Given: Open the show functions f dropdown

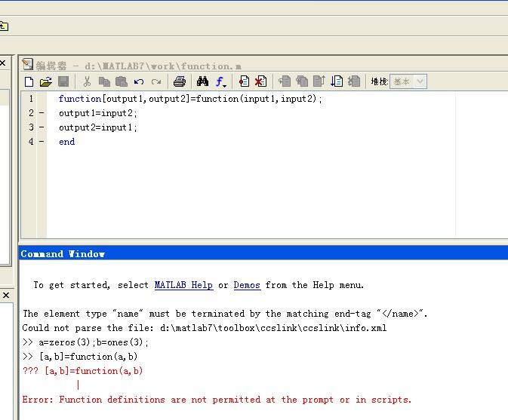Looking at the screenshot, I should click(221, 82).
